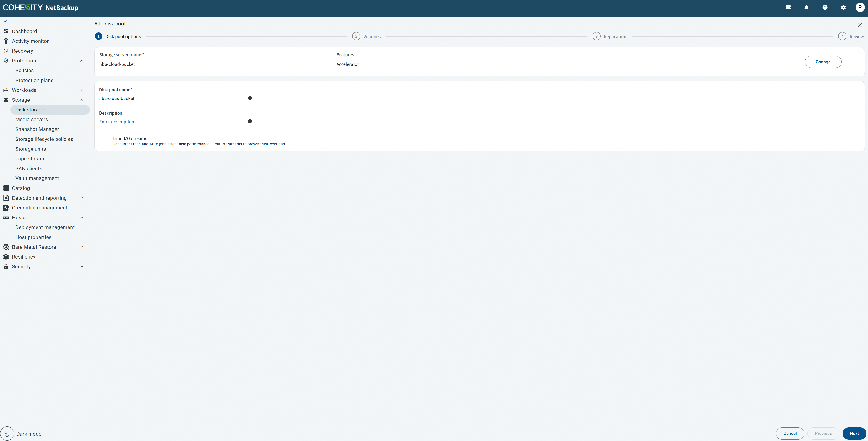Click the Change storage server button
868x441 pixels.
click(823, 62)
